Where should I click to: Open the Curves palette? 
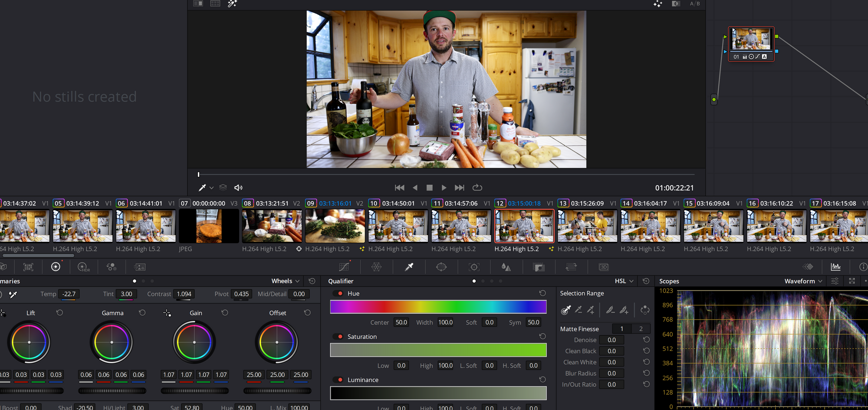tap(344, 267)
